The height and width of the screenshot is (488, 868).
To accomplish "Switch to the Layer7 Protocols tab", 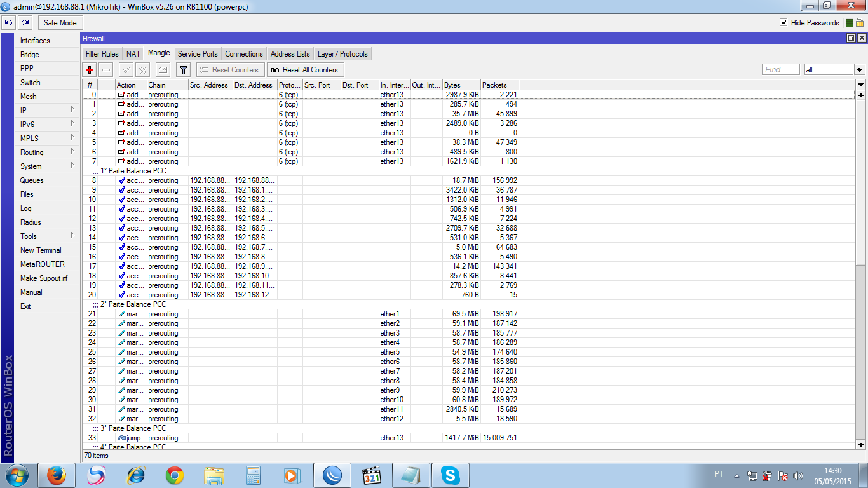I will (x=342, y=54).
